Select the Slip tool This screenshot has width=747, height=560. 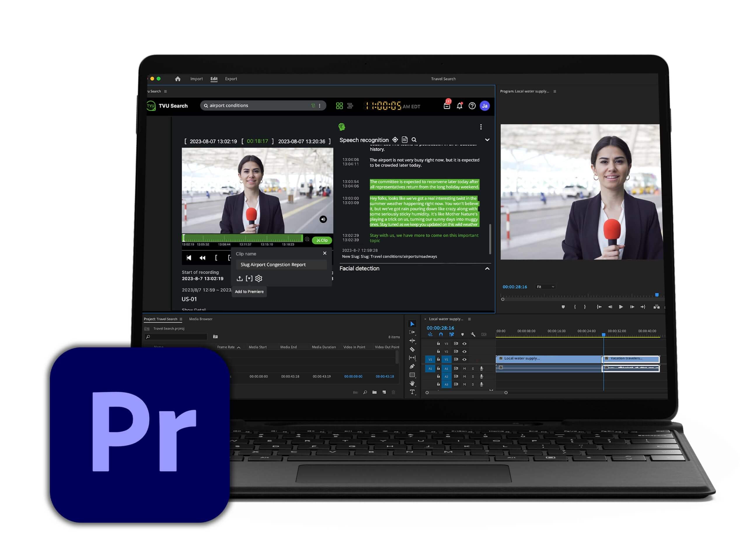click(412, 358)
